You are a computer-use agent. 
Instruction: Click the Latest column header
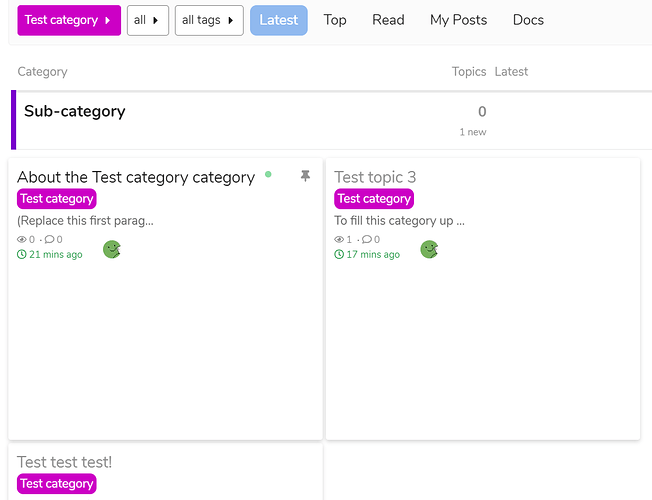(511, 72)
